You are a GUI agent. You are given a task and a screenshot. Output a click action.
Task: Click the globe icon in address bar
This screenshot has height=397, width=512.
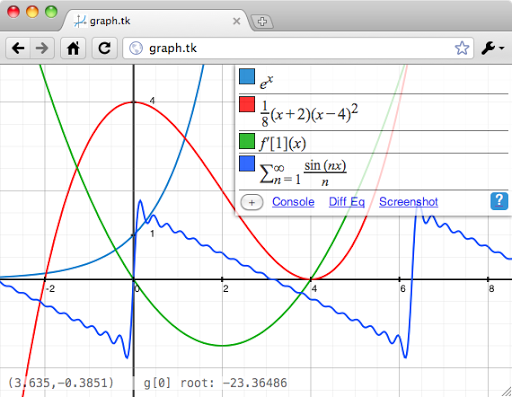(136, 48)
